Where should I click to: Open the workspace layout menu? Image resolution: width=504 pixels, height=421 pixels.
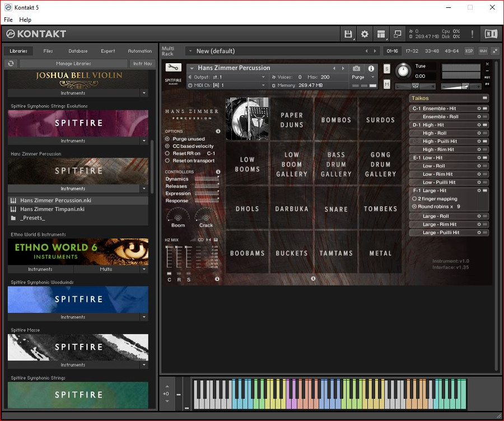pyautogui.click(x=381, y=34)
